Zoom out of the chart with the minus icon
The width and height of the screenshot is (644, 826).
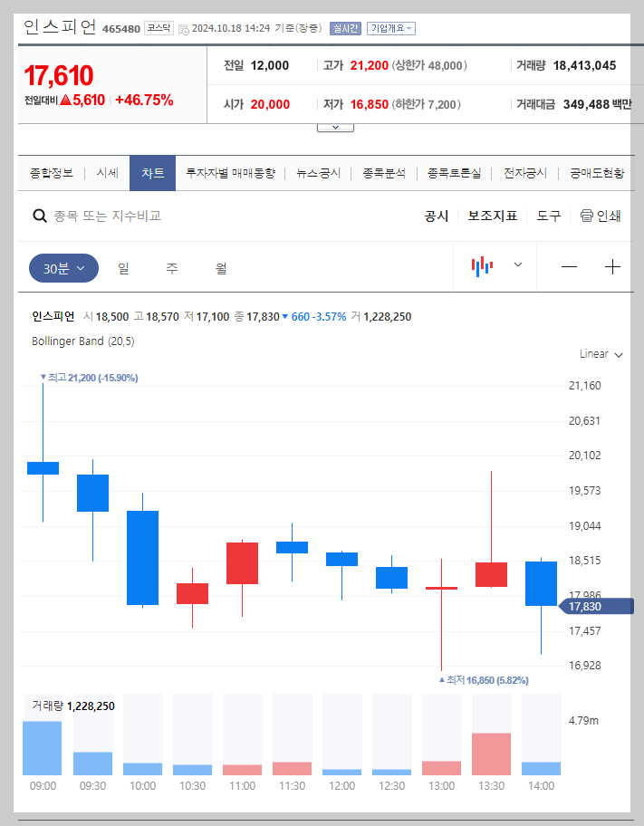point(570,266)
